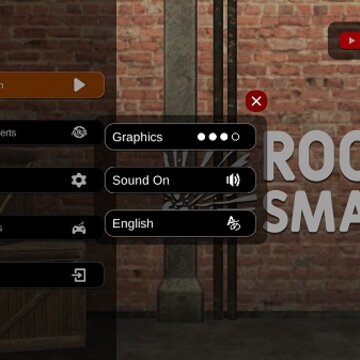The width and height of the screenshot is (360, 360).
Task: Click the Ads icon in the left menu
Action: pyautogui.click(x=79, y=133)
